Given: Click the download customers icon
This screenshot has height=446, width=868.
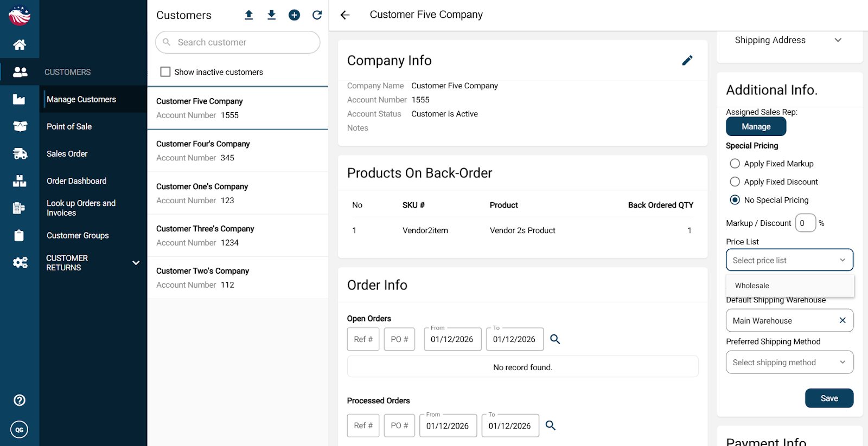Looking at the screenshot, I should [x=272, y=15].
